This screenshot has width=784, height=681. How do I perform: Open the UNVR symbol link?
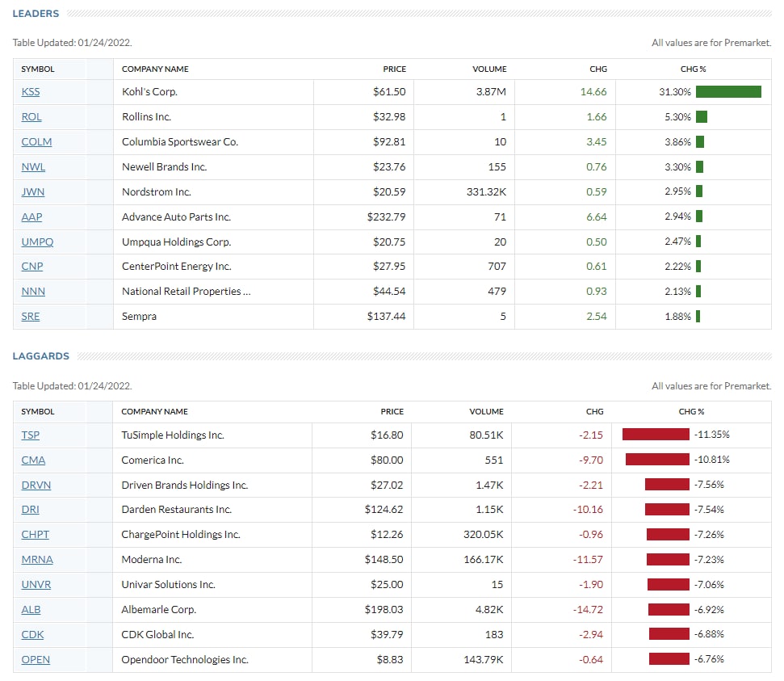point(36,585)
